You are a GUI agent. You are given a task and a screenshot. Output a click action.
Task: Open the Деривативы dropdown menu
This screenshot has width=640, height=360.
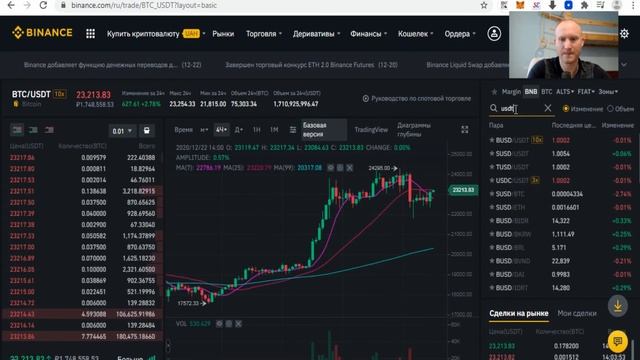click(316, 34)
